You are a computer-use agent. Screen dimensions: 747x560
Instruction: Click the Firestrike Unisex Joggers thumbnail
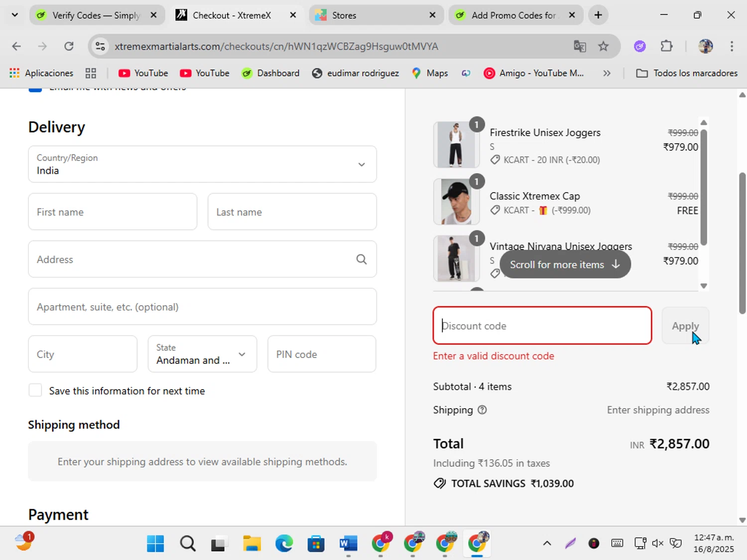click(x=456, y=145)
